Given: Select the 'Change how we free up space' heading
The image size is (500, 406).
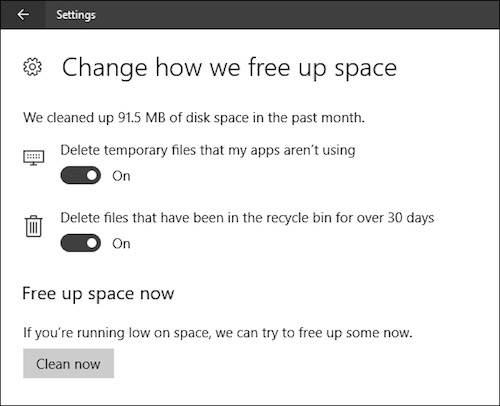Looking at the screenshot, I should coord(229,68).
